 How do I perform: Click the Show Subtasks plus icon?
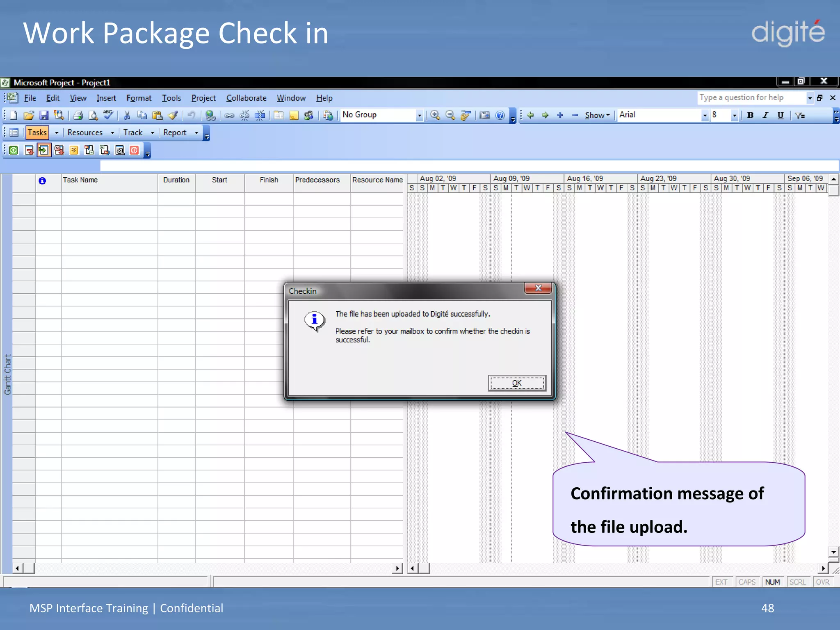pos(560,115)
